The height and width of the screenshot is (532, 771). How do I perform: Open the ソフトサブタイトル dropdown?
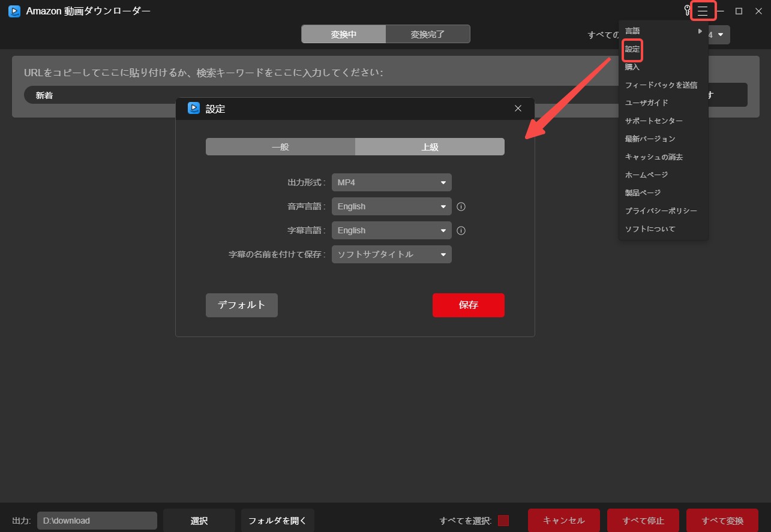[392, 254]
